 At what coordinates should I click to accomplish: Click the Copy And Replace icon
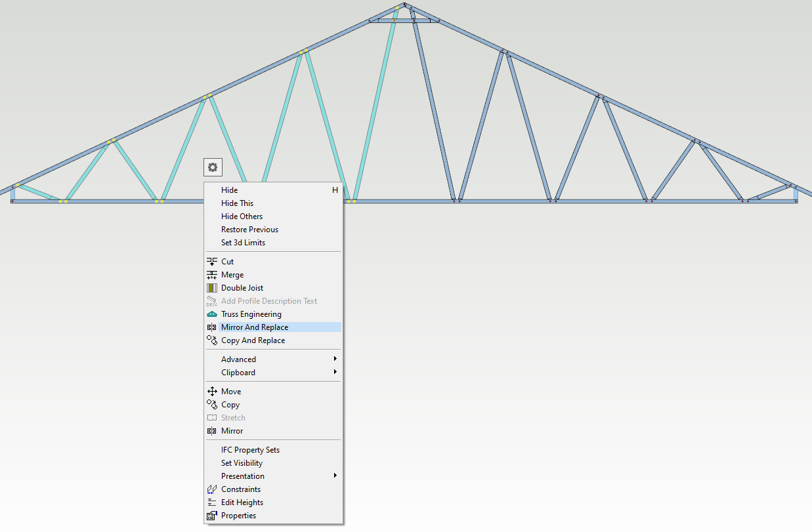tap(212, 340)
